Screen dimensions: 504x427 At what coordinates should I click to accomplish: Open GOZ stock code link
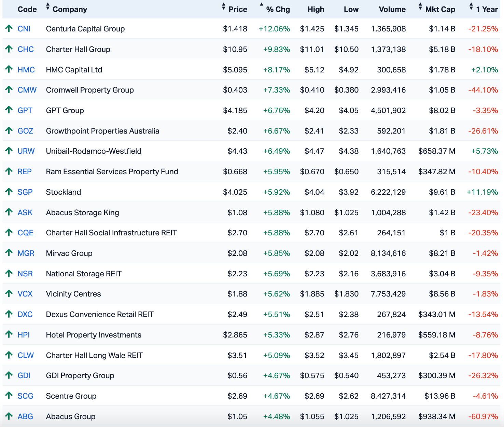[26, 131]
